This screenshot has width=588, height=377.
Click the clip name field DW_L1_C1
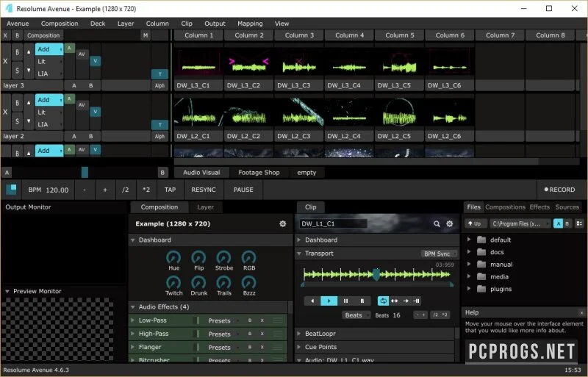point(333,223)
